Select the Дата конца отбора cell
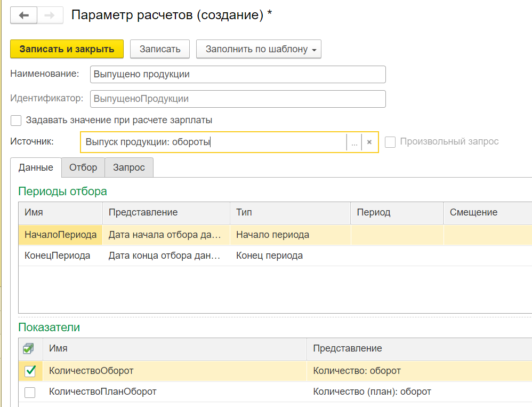532x407 pixels. point(166,256)
